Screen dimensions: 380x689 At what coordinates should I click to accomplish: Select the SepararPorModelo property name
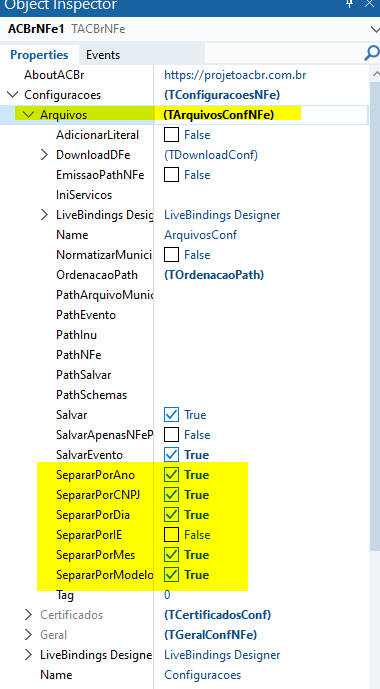point(105,575)
